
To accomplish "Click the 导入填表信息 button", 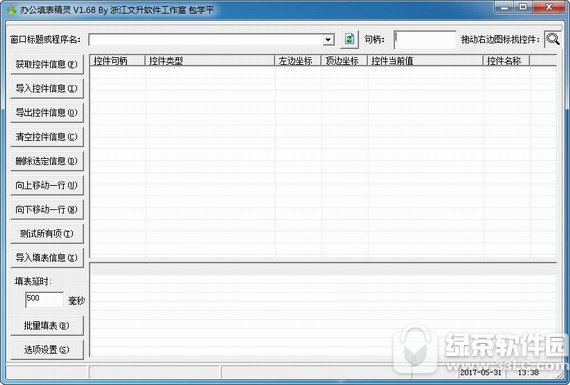I will click(47, 258).
